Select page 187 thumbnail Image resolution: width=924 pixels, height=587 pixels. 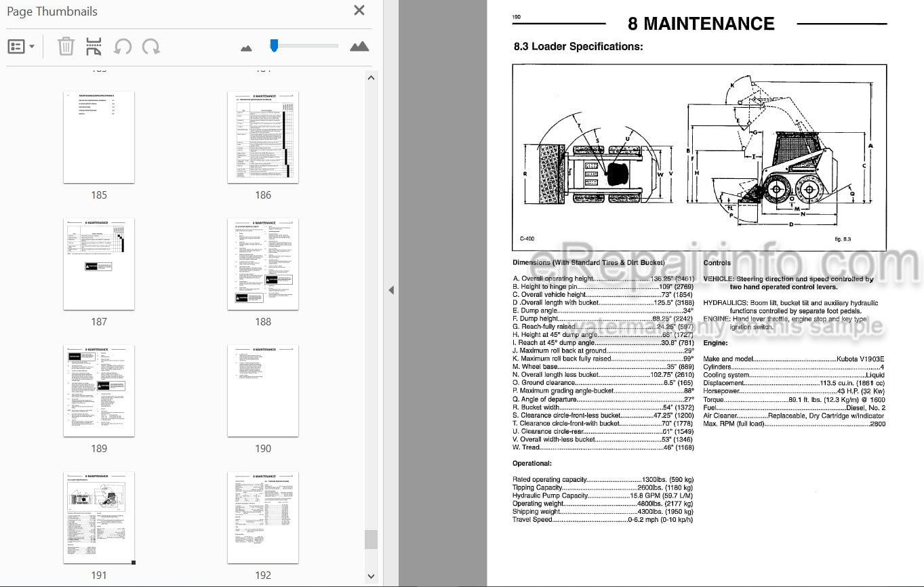pyautogui.click(x=99, y=264)
